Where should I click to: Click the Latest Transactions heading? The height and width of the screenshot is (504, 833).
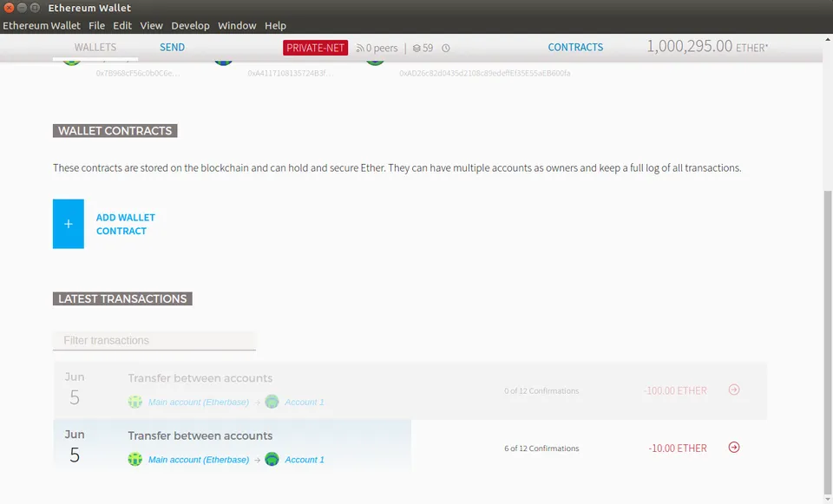122,298
